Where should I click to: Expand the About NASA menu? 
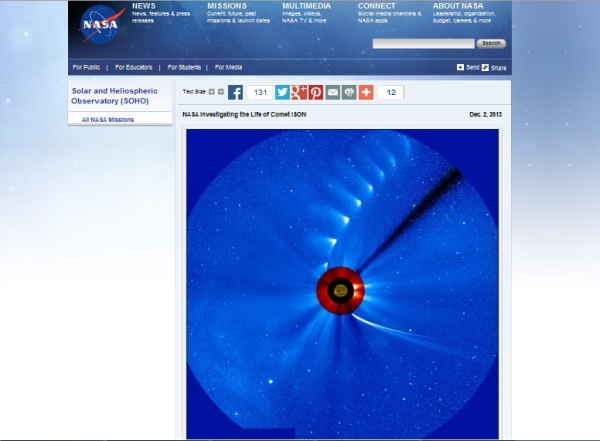click(x=459, y=6)
